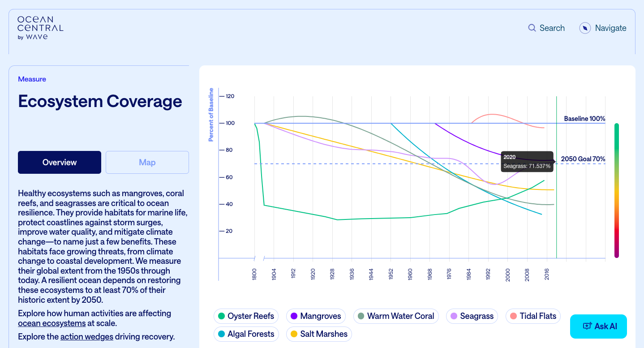
Task: Click the Navigate compass icon
Action: pos(585,28)
